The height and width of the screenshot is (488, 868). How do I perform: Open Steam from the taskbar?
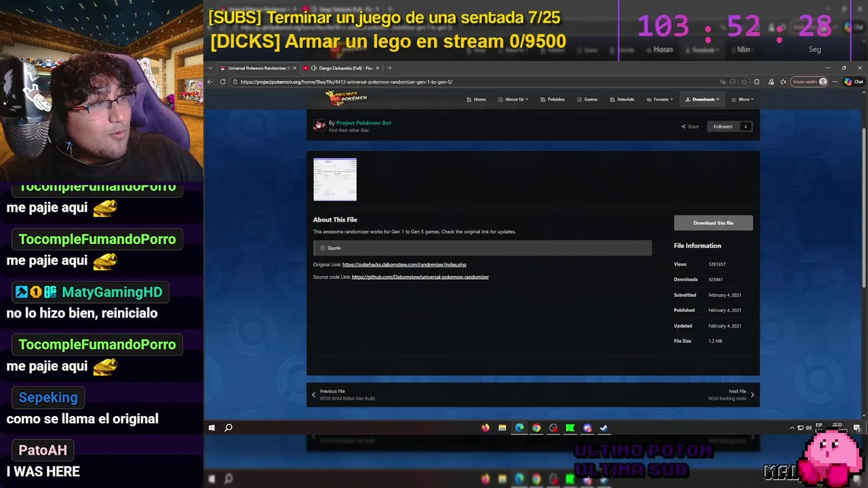click(604, 428)
